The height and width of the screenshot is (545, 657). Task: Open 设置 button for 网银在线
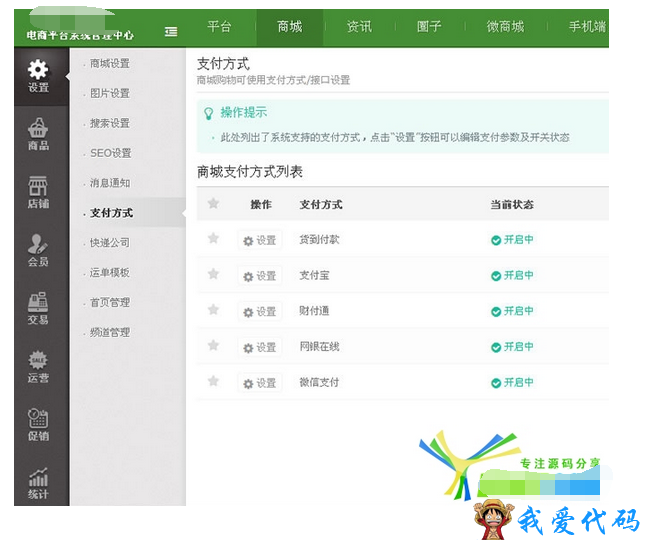click(260, 347)
